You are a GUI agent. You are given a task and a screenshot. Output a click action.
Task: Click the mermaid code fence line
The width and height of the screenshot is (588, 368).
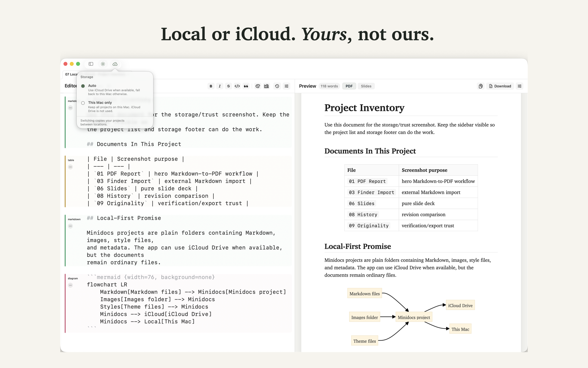151,277
